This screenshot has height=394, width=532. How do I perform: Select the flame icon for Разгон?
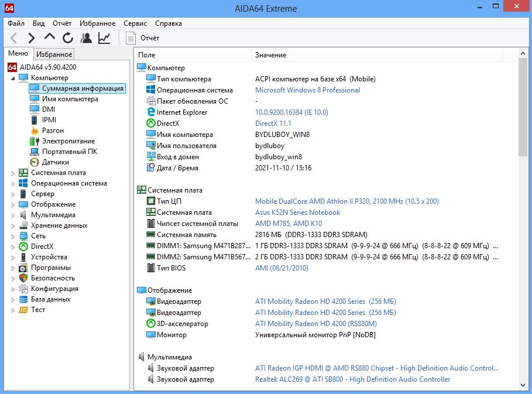(35, 131)
